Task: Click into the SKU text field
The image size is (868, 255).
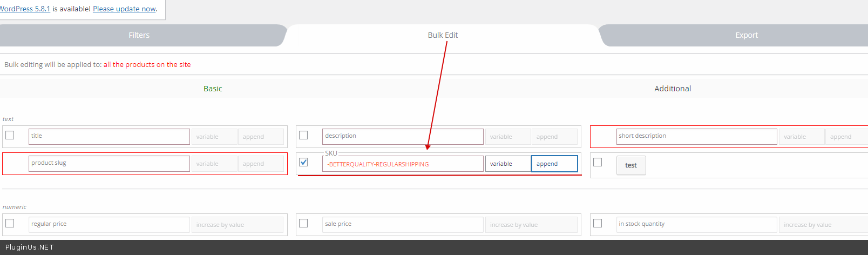Action: (x=403, y=164)
